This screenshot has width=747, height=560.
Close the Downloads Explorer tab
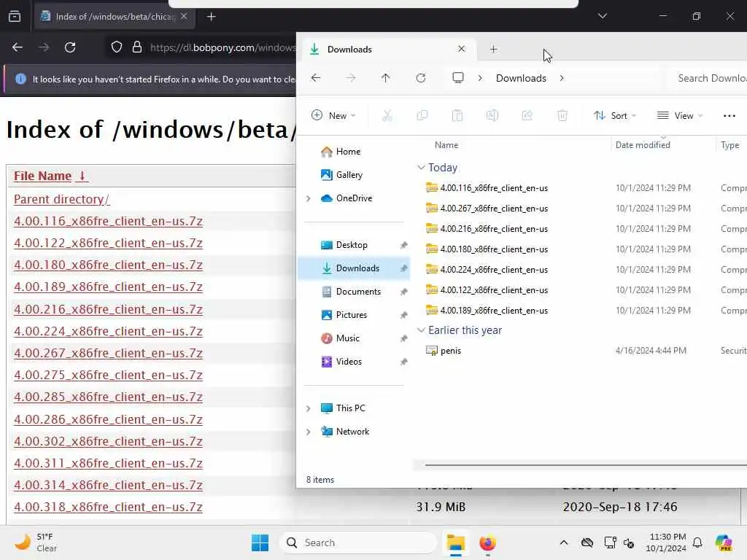coord(461,49)
